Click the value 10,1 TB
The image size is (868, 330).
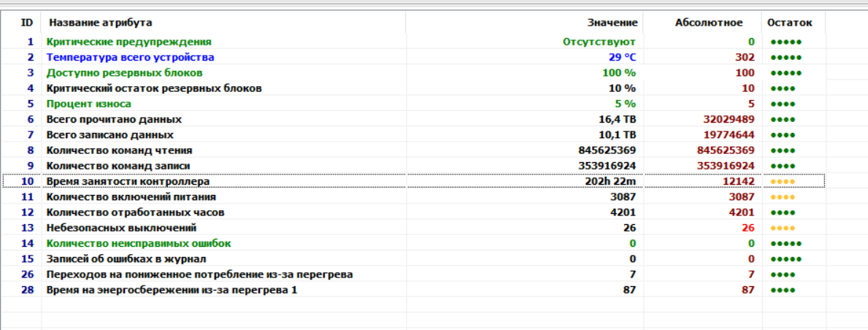(x=615, y=134)
